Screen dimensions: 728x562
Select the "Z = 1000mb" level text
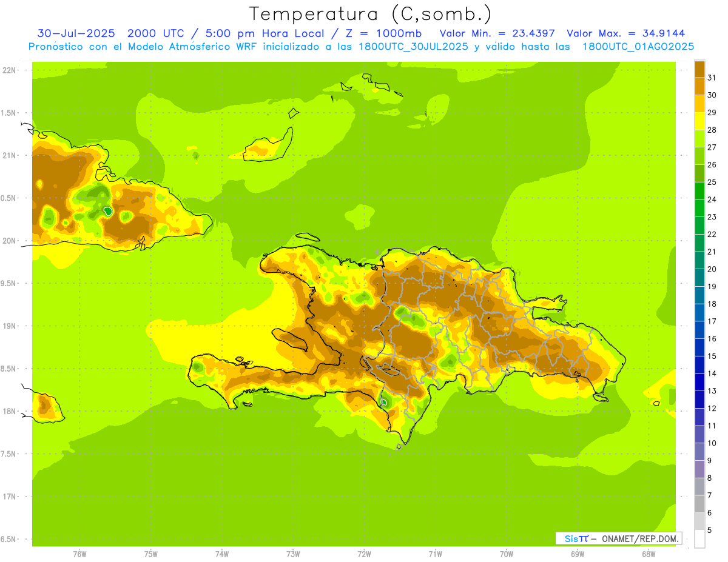(382, 33)
